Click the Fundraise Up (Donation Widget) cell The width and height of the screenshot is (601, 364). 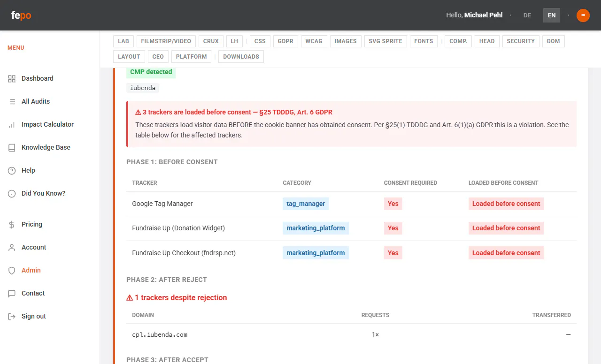pyautogui.click(x=178, y=228)
